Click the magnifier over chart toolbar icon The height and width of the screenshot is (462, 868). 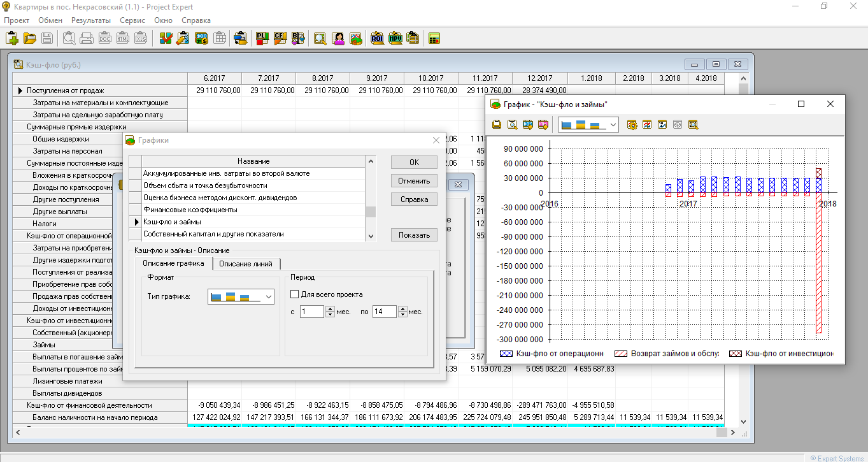(320, 38)
